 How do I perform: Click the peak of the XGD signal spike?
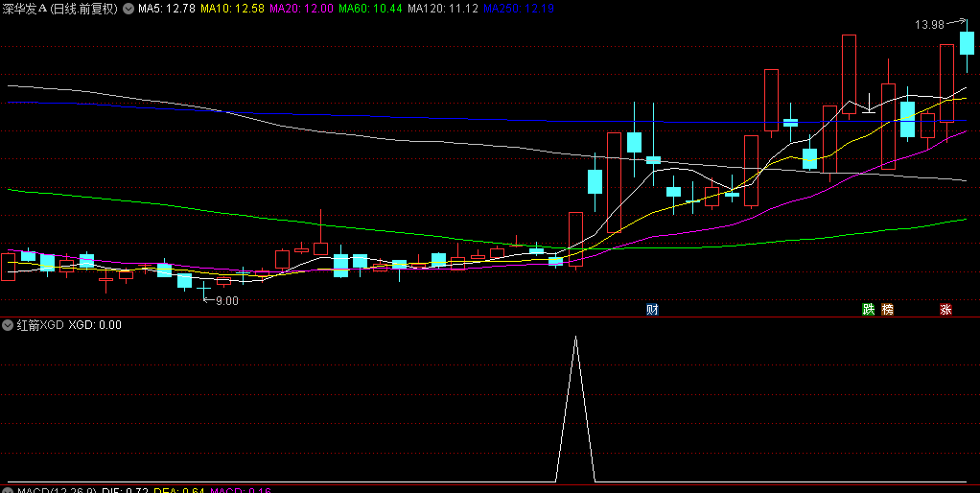pos(575,338)
